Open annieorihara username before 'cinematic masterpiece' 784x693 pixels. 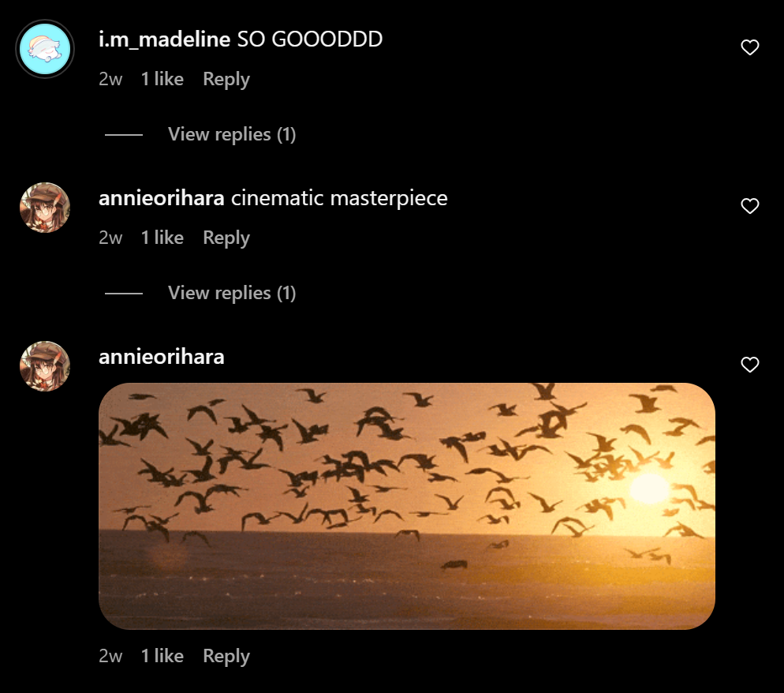162,198
